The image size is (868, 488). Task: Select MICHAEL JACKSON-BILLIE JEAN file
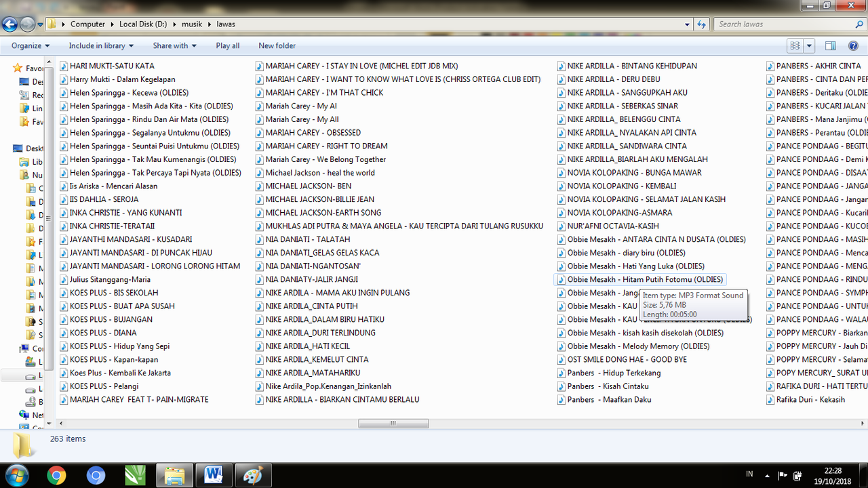pos(315,199)
